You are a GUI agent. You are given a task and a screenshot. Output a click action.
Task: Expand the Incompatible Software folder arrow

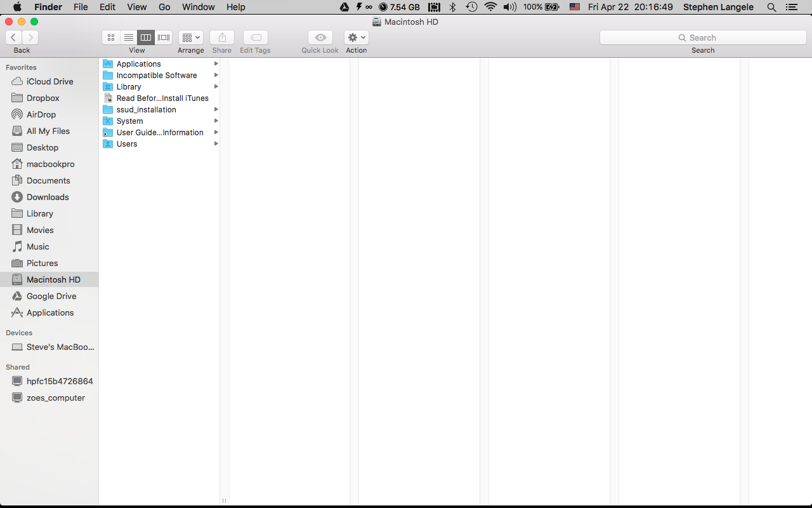pos(216,75)
